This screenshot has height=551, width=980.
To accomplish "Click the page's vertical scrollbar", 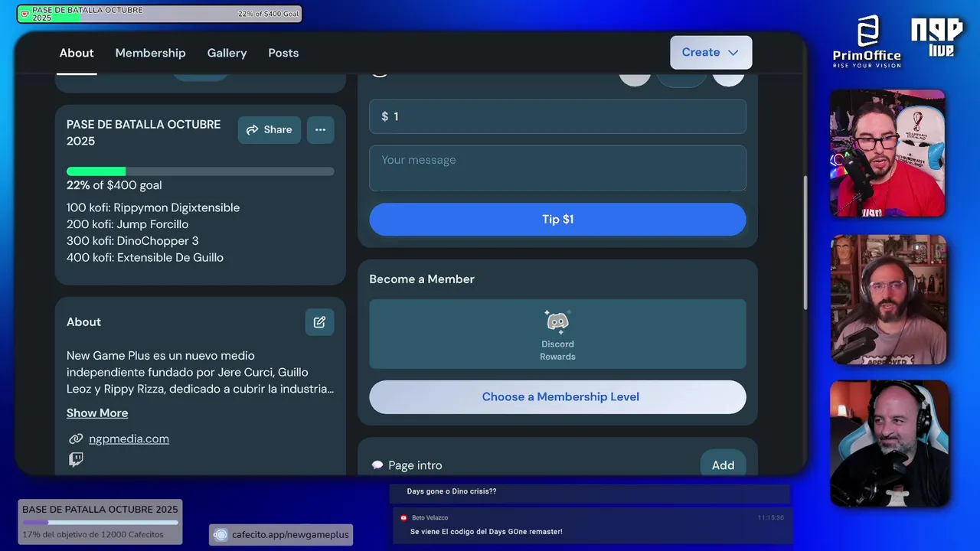I will point(805,243).
